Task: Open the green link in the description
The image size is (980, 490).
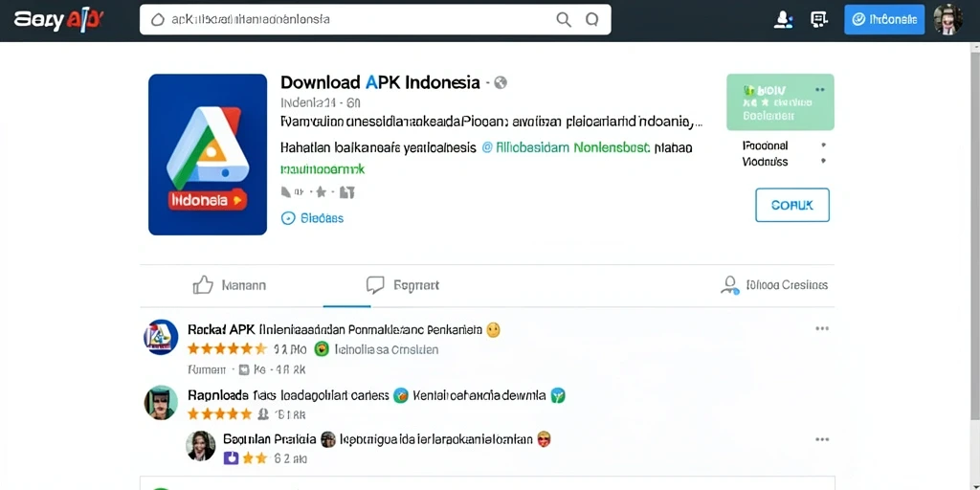Action: coord(323,168)
